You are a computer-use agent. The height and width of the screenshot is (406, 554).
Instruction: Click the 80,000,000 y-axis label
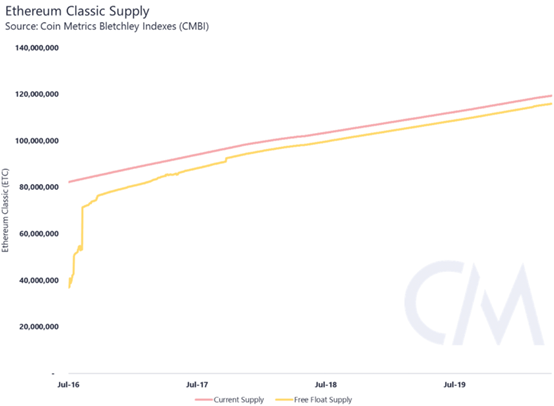click(39, 187)
